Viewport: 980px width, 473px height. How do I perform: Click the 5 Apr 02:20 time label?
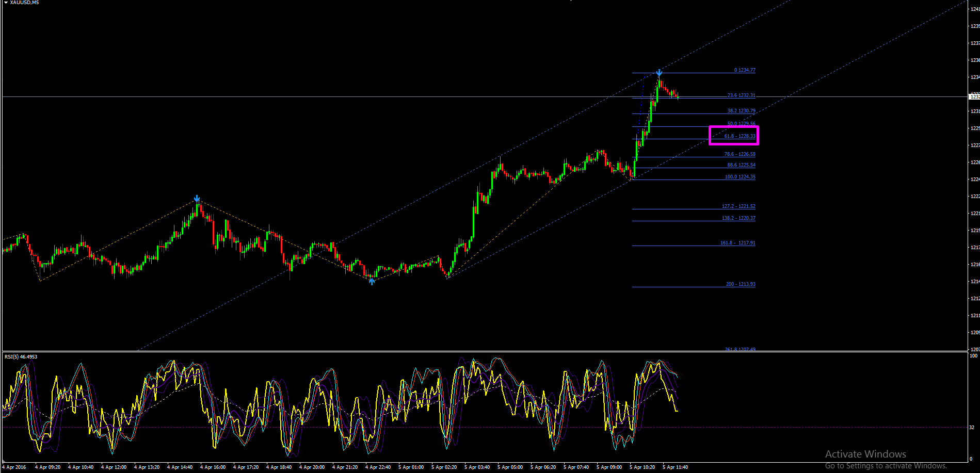(x=444, y=467)
